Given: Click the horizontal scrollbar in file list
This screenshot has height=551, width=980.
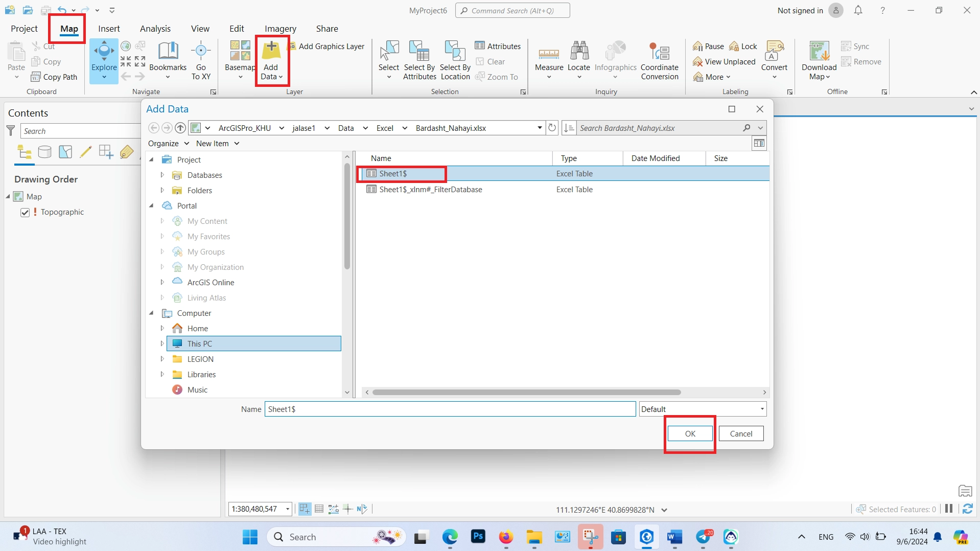Looking at the screenshot, I should click(x=526, y=392).
